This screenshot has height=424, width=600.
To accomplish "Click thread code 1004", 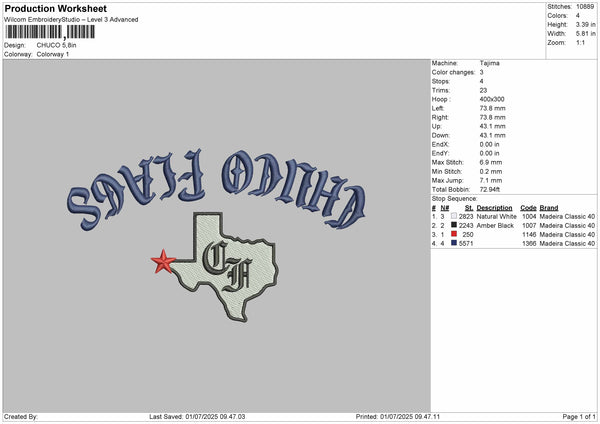I will pyautogui.click(x=529, y=217).
